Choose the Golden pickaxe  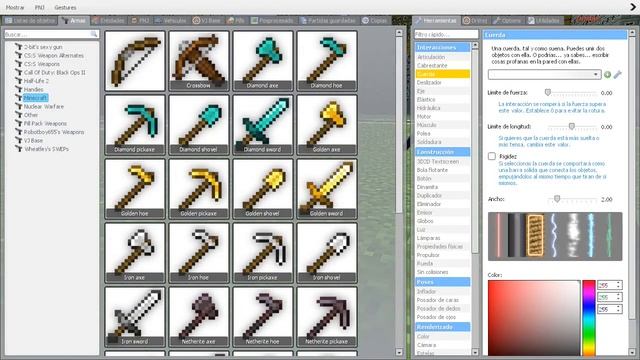(x=199, y=189)
